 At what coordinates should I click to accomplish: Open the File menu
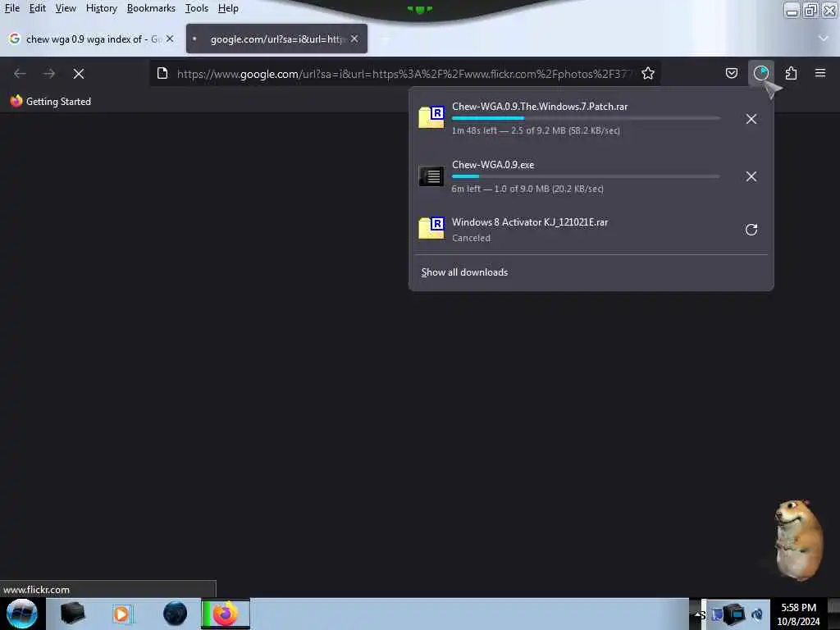click(11, 8)
